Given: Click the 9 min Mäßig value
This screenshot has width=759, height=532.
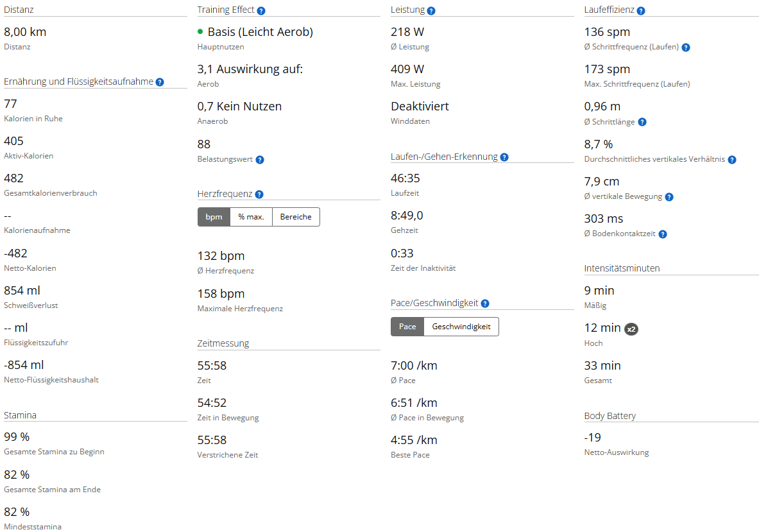Looking at the screenshot, I should click(x=599, y=291).
